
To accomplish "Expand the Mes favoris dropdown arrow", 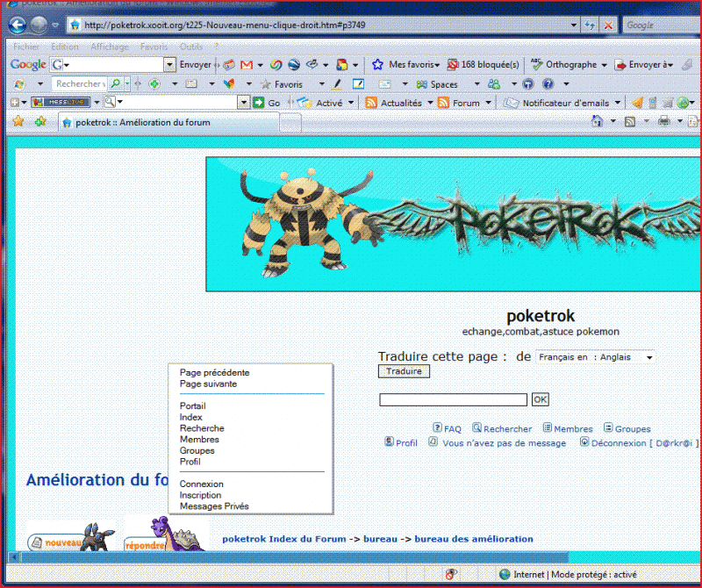I will point(437,66).
